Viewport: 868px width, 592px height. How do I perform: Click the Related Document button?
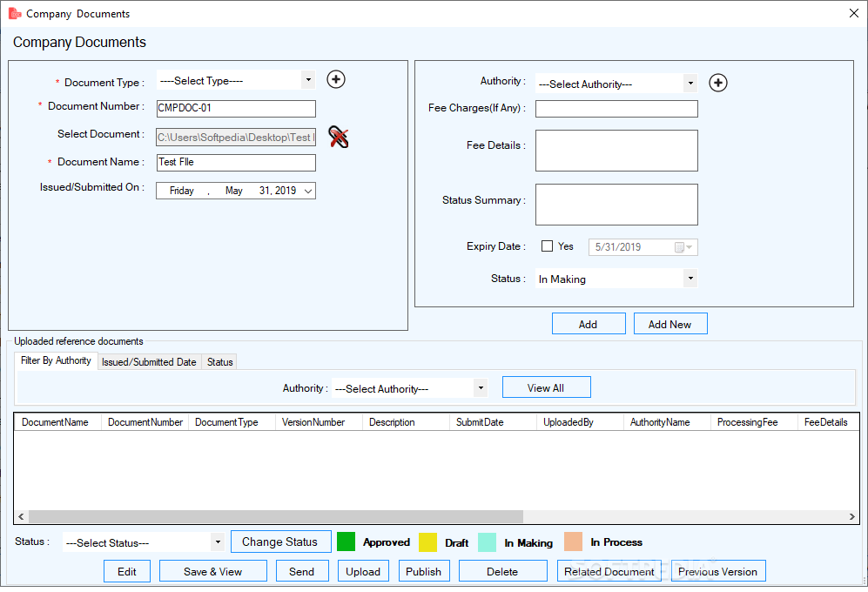(x=609, y=571)
